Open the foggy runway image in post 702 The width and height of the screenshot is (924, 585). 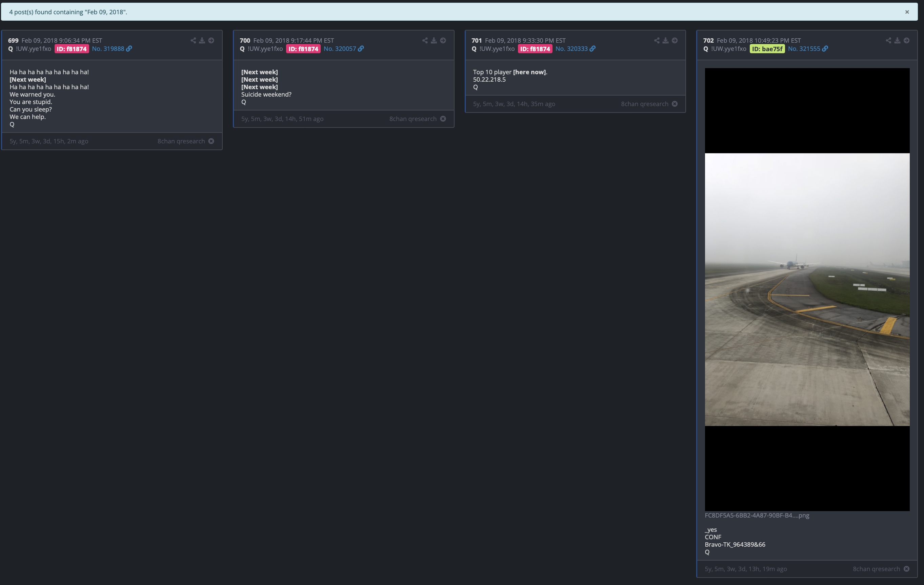(x=807, y=290)
